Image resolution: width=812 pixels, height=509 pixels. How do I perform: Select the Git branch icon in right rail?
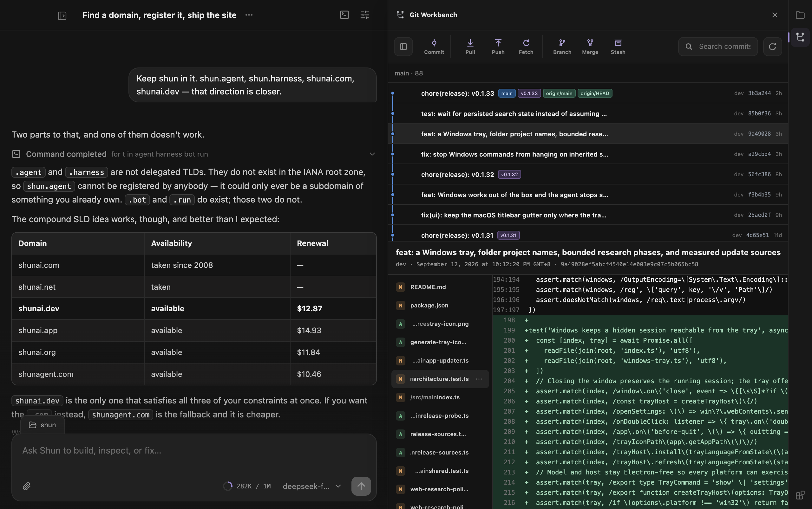point(800,37)
